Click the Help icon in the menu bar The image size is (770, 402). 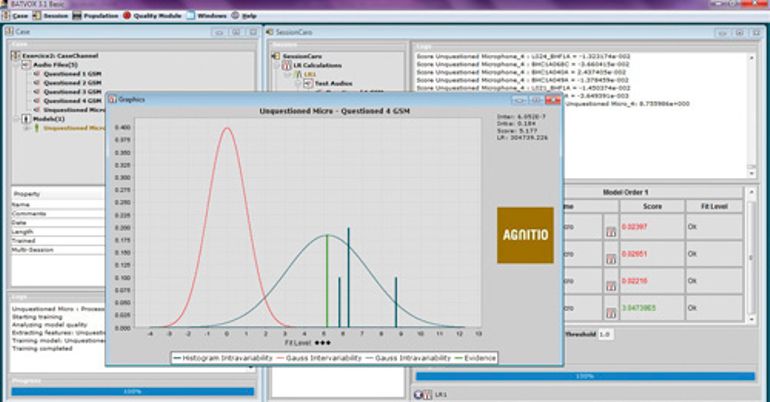[235, 16]
